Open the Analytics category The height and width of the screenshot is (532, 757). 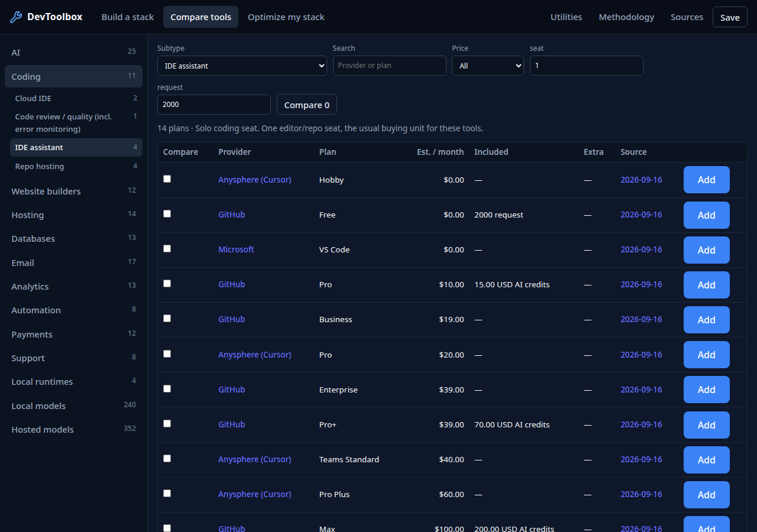click(73, 286)
